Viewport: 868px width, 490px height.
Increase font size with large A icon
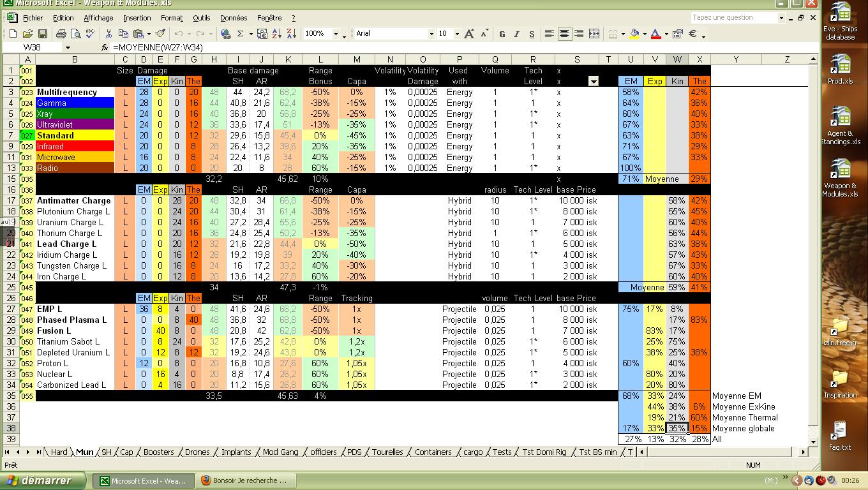click(469, 34)
